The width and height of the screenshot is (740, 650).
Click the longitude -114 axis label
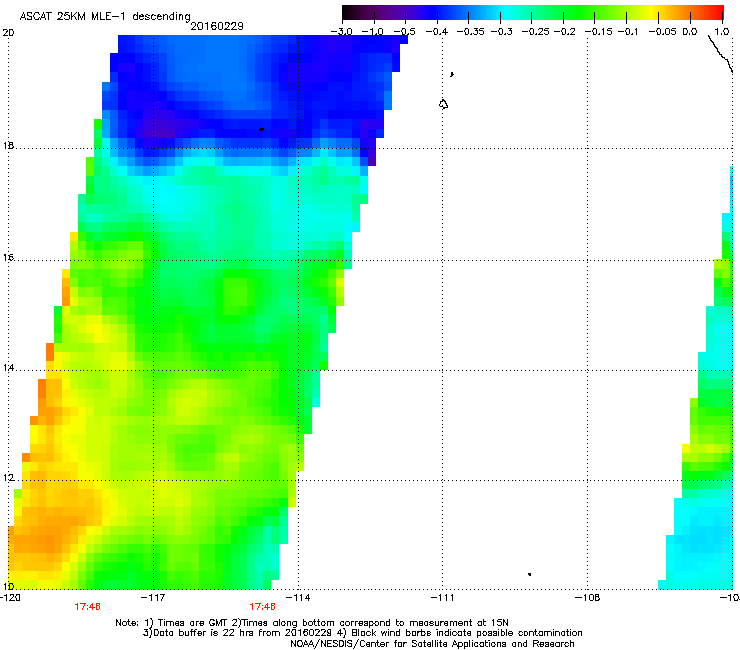coord(298,598)
